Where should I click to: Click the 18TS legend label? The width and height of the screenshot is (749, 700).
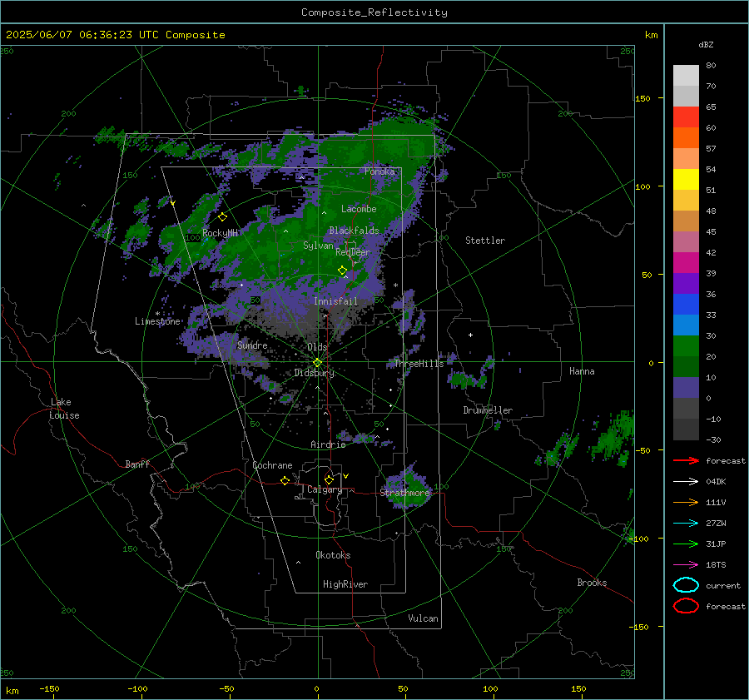coord(716,565)
